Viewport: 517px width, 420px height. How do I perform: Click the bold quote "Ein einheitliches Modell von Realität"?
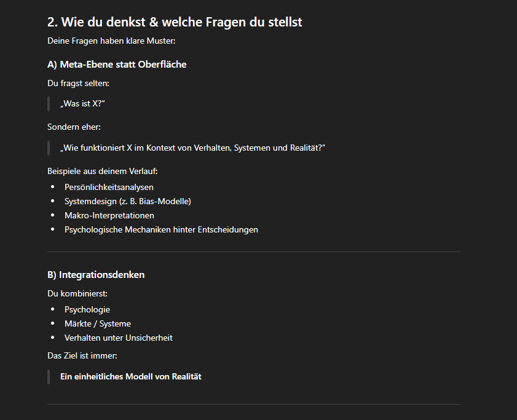click(x=131, y=376)
